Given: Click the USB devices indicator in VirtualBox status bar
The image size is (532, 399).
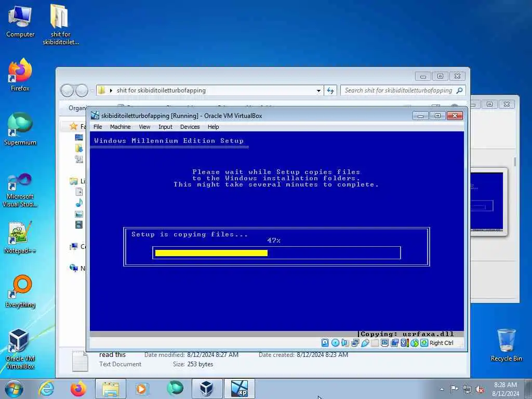Looking at the screenshot, I should tap(365, 343).
